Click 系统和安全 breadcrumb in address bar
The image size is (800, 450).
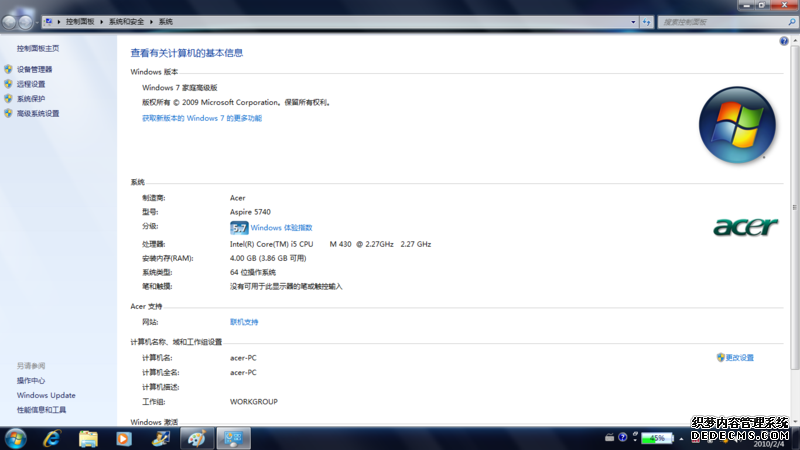pos(126,22)
